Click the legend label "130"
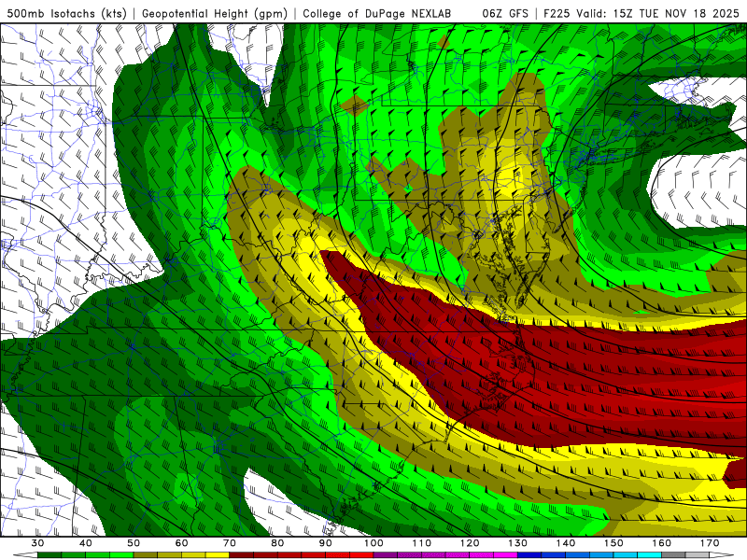Screen dimensions: 747x560 coord(518,543)
